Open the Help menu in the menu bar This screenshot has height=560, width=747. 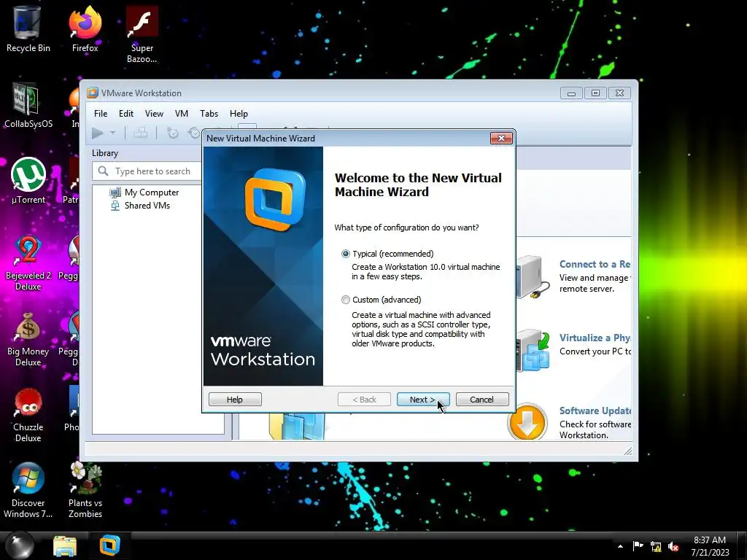pos(239,113)
